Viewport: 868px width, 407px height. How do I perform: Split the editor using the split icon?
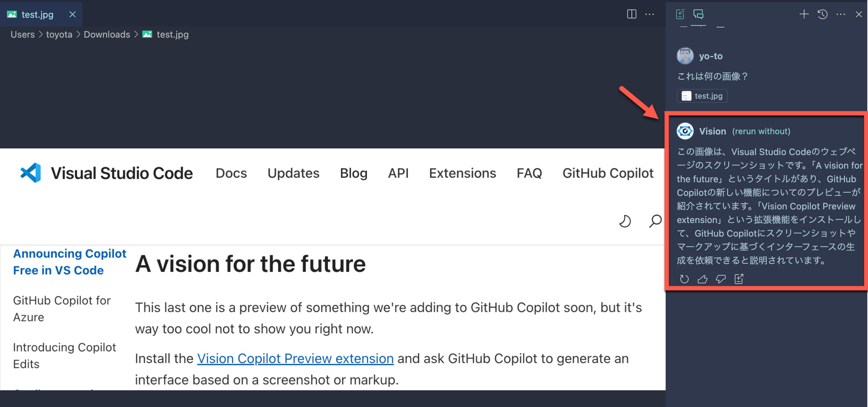pyautogui.click(x=631, y=14)
